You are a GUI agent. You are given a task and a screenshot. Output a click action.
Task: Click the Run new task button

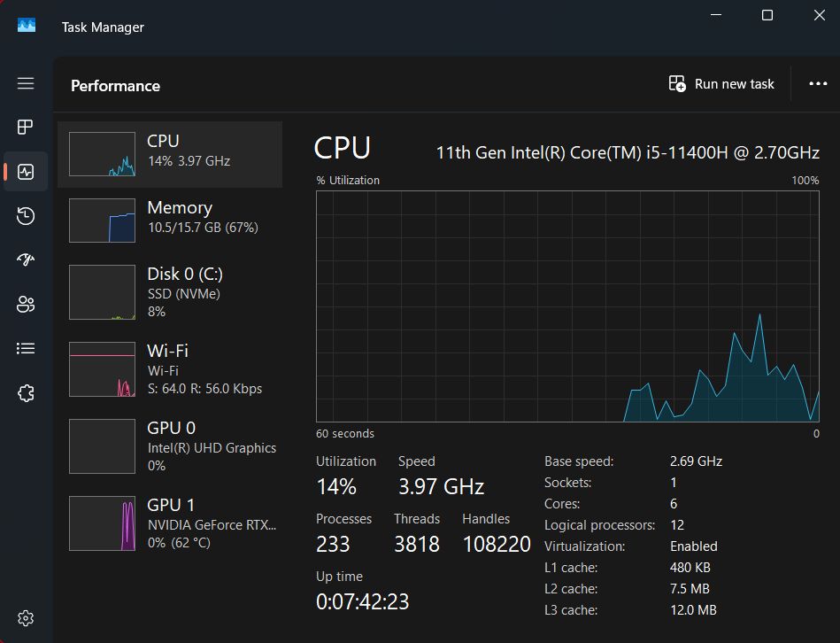721,84
